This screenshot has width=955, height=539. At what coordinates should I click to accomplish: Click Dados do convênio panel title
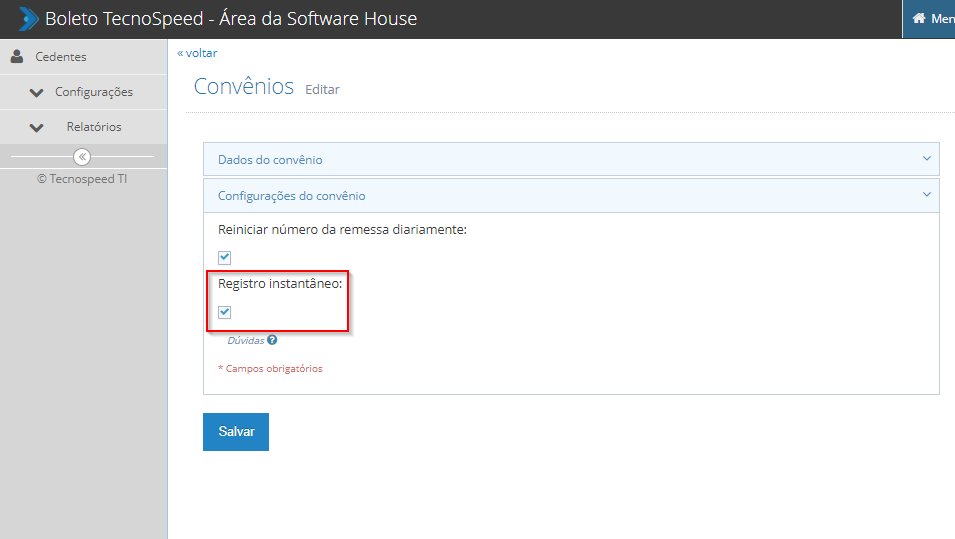click(x=270, y=160)
